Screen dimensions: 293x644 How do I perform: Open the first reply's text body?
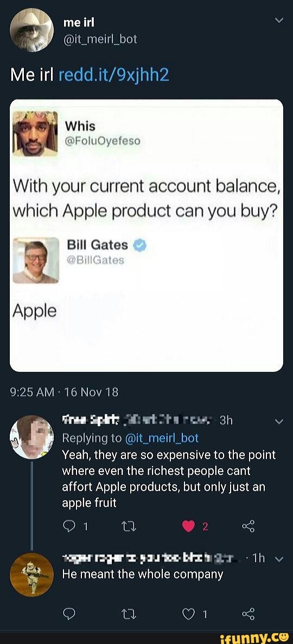169,479
